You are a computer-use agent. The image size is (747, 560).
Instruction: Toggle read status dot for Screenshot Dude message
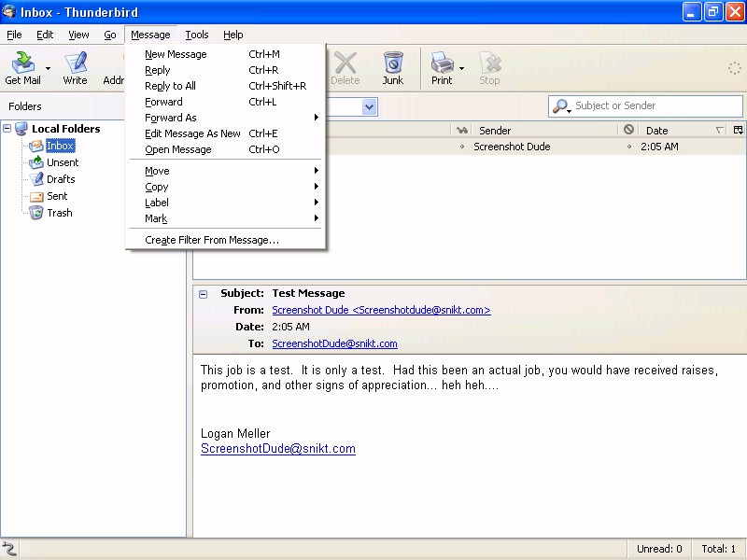(x=461, y=147)
